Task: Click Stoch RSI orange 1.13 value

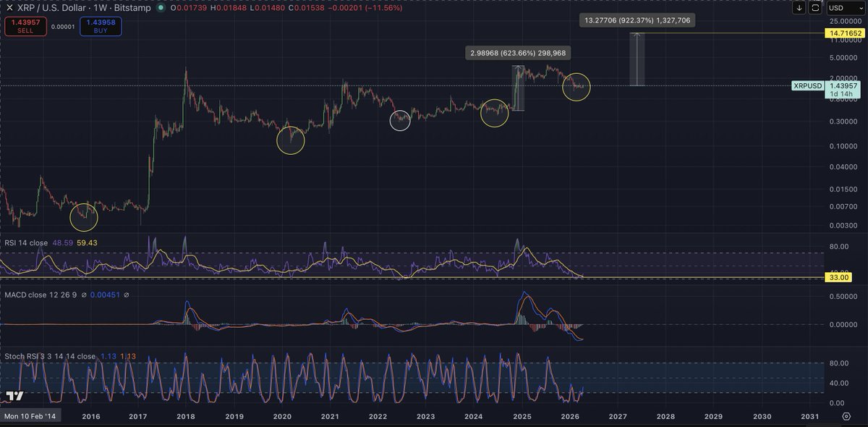Action: point(127,356)
